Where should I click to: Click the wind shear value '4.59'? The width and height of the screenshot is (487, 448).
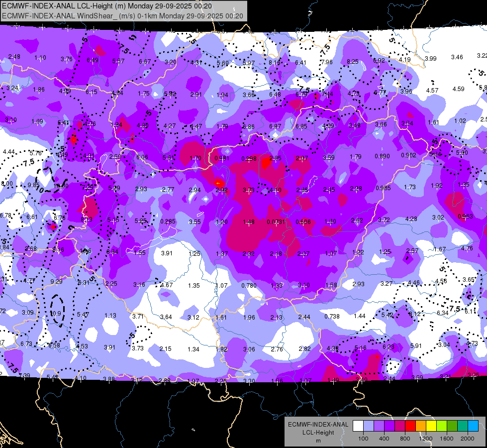[x=459, y=89]
